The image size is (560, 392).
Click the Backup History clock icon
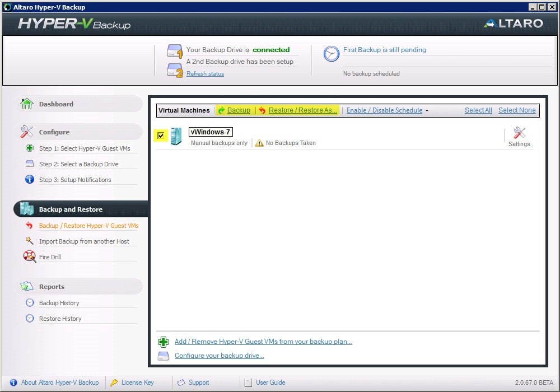(x=30, y=303)
